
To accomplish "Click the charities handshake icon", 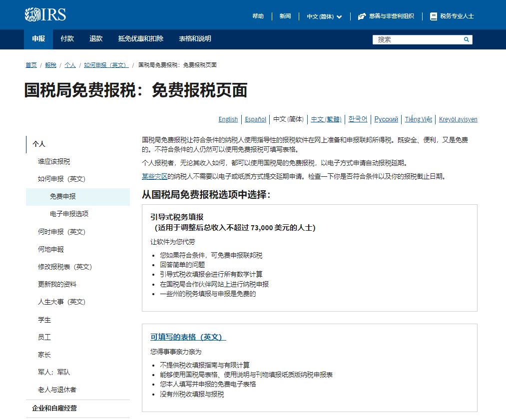I will [362, 16].
